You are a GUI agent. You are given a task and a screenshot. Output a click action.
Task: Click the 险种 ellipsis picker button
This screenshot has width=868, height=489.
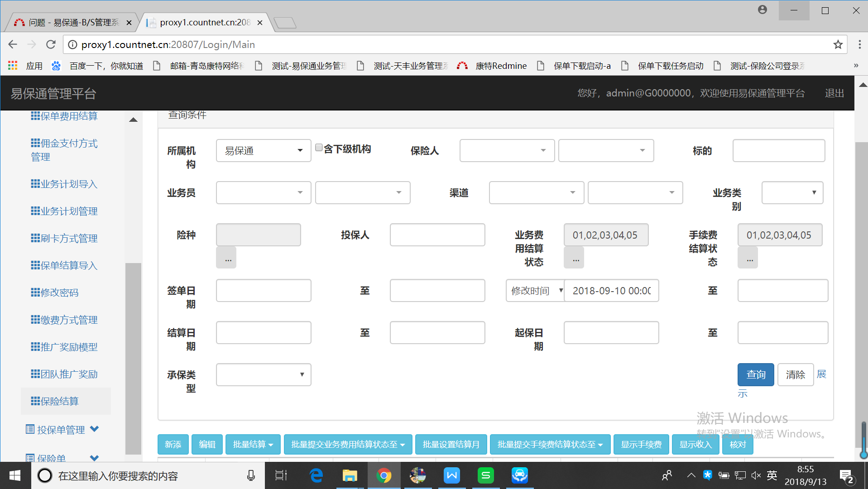pos(226,258)
